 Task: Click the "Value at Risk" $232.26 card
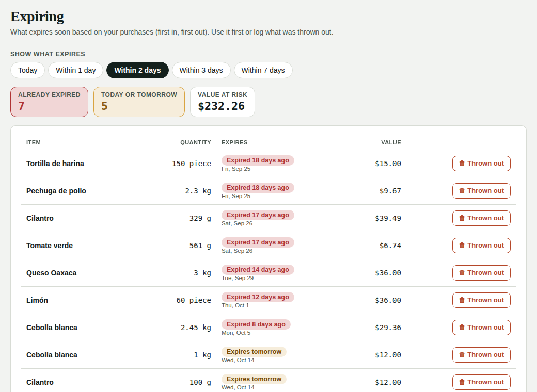pos(222,102)
